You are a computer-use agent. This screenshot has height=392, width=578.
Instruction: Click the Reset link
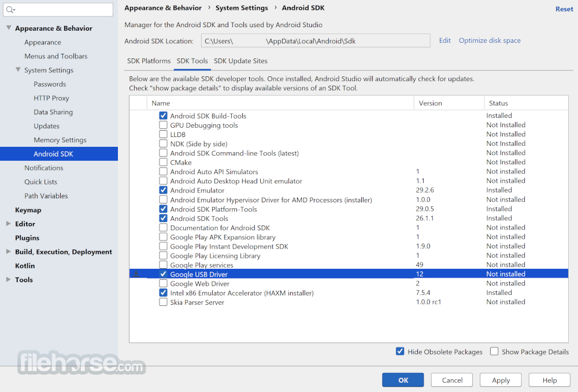[564, 9]
